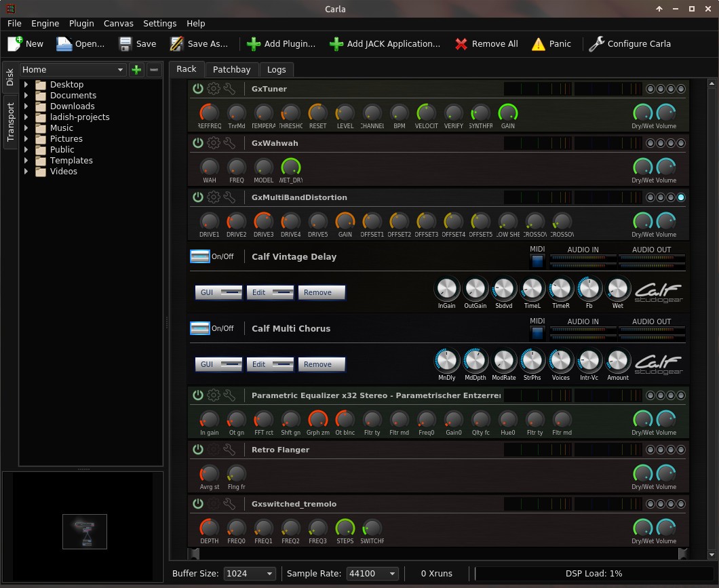This screenshot has width=719, height=588.
Task: Expand the Downloads folder
Action: coord(26,106)
